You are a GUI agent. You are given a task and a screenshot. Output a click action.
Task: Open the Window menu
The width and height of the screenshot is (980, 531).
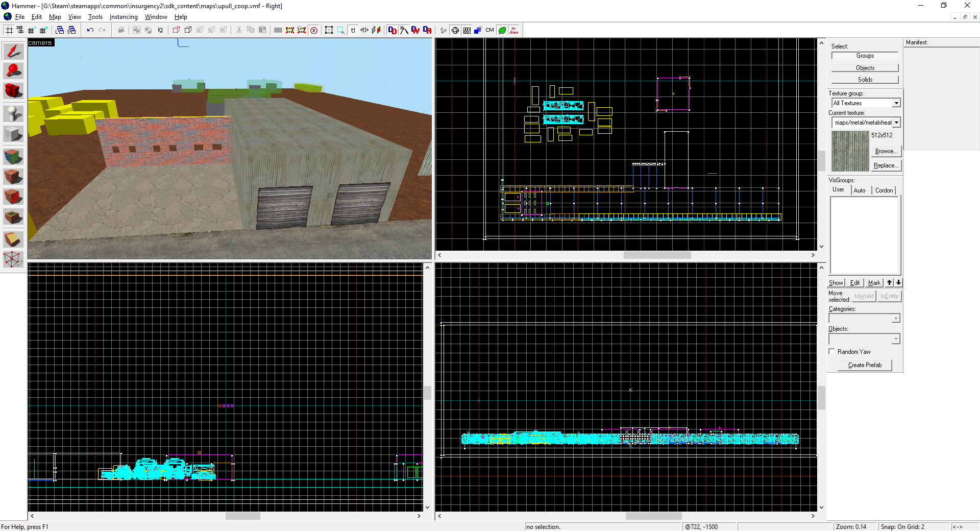(x=156, y=17)
